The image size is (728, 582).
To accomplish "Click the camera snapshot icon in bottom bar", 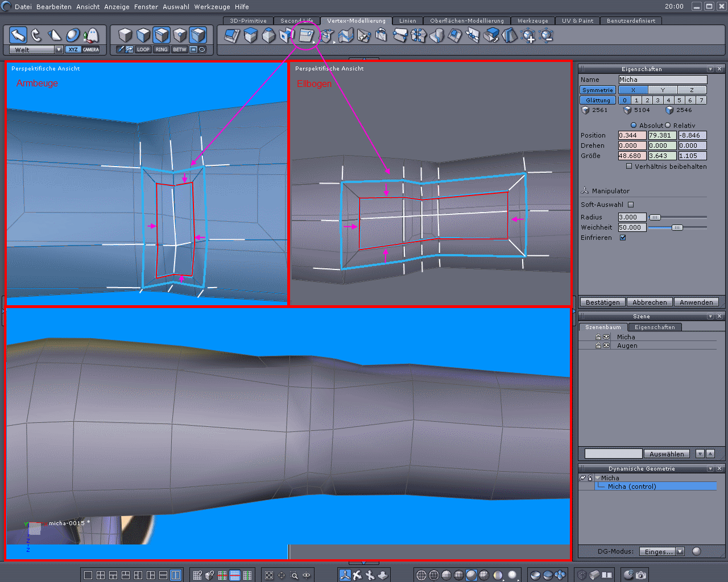I will click(641, 575).
